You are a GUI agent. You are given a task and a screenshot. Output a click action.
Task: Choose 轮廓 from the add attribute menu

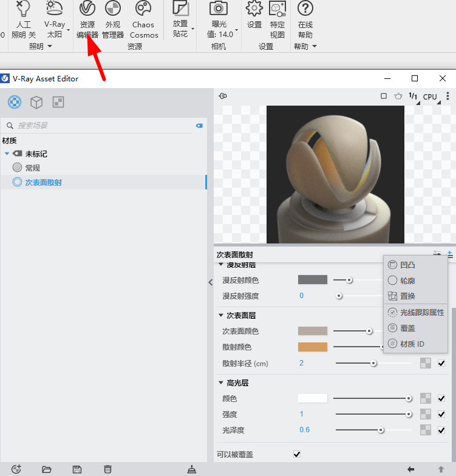415,280
